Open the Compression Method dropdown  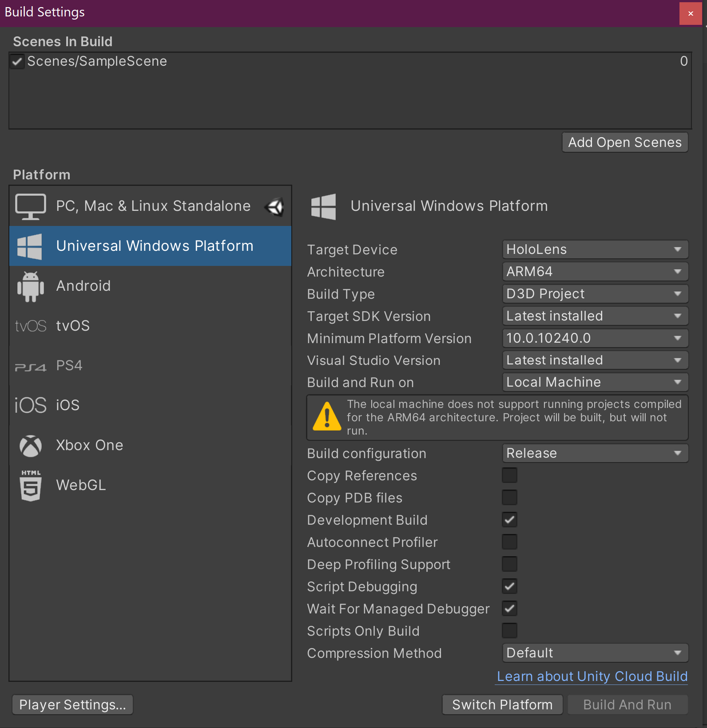pos(595,653)
